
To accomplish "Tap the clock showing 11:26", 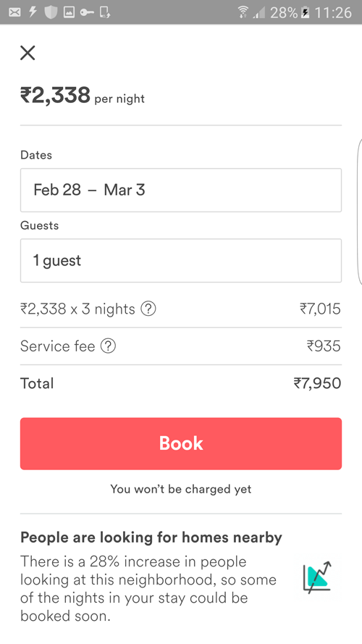I will point(333,13).
